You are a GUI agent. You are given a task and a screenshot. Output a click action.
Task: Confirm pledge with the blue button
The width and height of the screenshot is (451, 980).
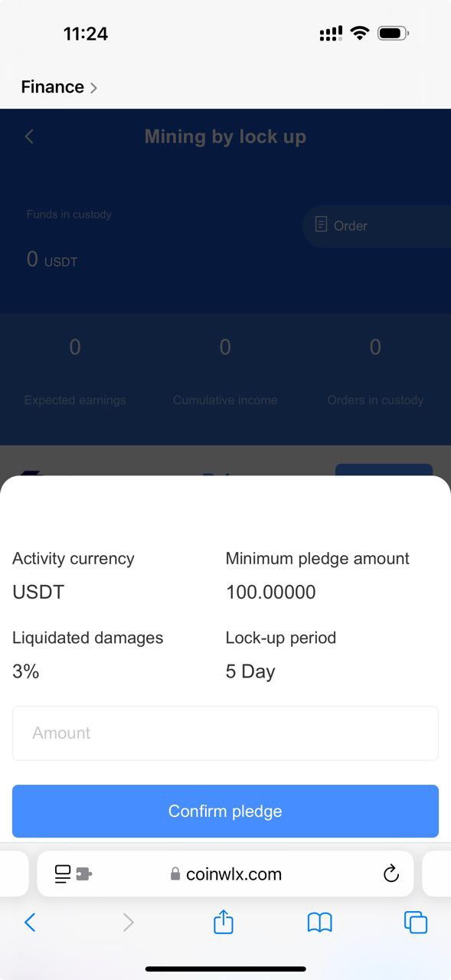225,811
